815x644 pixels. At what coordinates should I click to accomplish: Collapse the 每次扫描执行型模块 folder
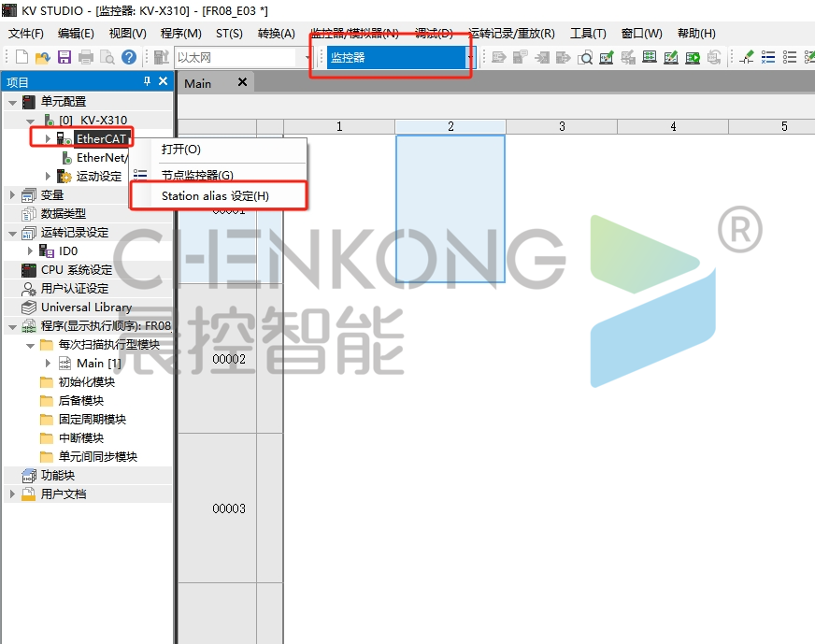[x=30, y=345]
